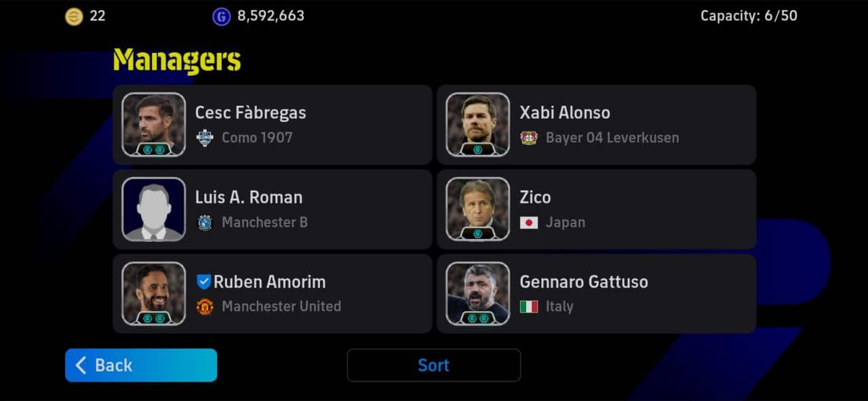Click the Bayer 04 Leverkusen crest
868x401 pixels.
coord(529,138)
